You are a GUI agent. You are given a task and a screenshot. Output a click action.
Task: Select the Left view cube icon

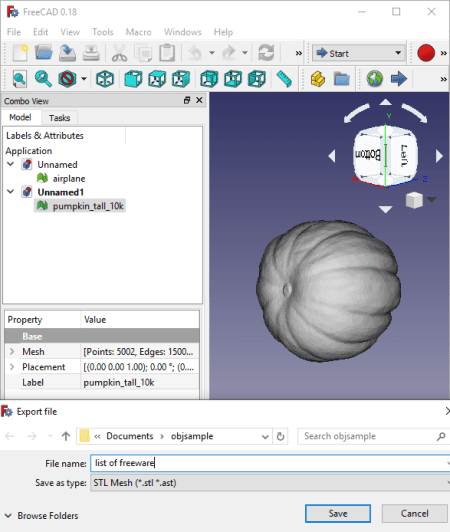(x=257, y=79)
